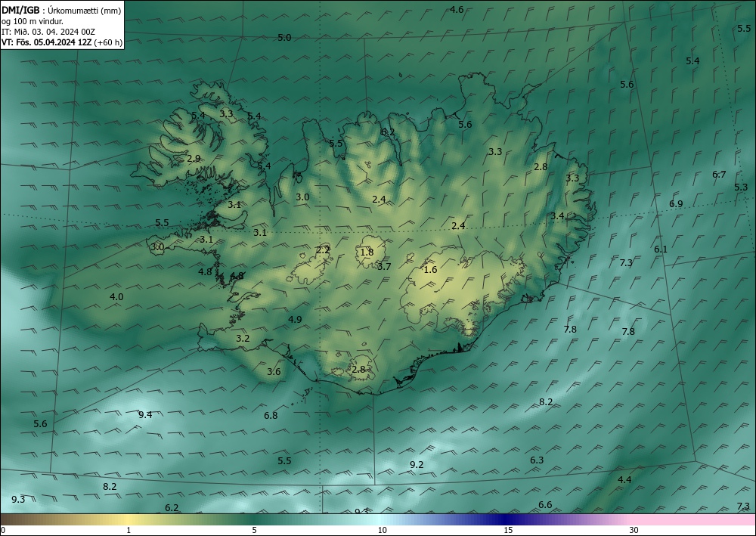Select the 1.8 value inside the glacier outline
The height and width of the screenshot is (536, 756).
pyautogui.click(x=367, y=252)
